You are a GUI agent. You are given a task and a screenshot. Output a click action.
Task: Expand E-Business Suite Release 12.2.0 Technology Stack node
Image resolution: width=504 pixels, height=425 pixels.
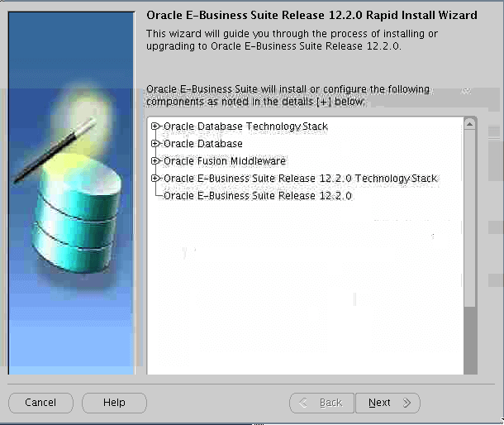click(x=155, y=179)
